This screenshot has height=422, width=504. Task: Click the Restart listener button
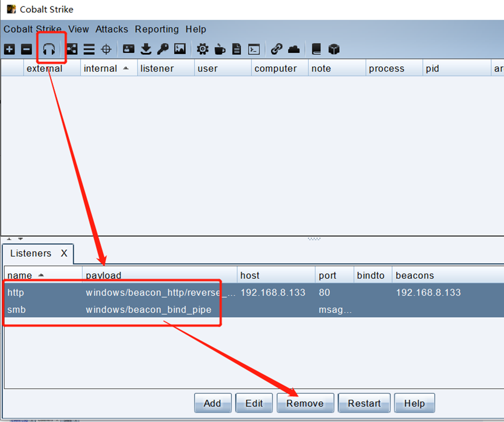[x=364, y=403]
